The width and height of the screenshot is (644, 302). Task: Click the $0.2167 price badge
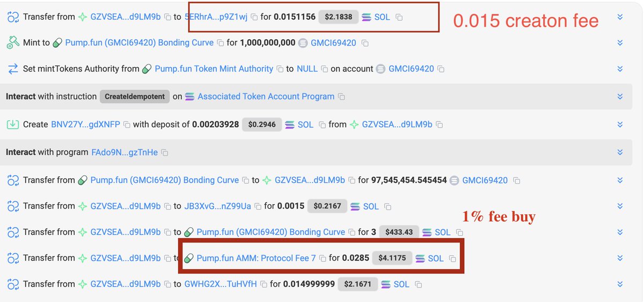[x=327, y=206]
